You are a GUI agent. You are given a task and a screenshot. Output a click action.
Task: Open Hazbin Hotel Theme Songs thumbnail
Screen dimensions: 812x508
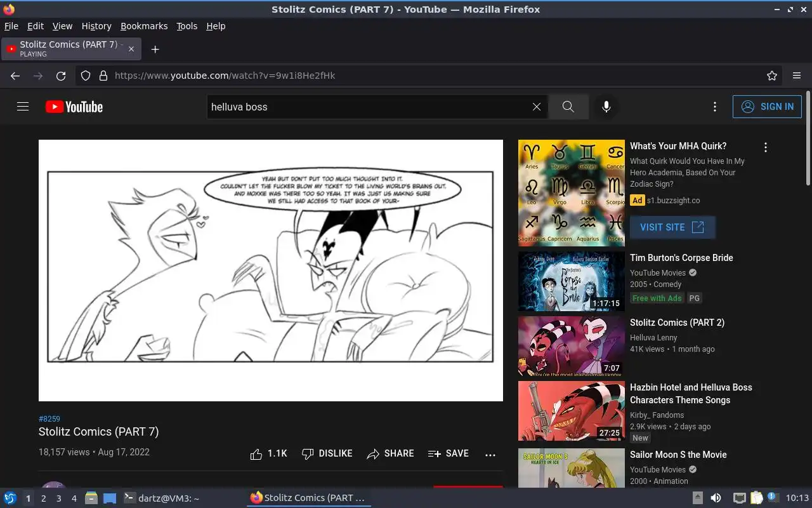572,411
